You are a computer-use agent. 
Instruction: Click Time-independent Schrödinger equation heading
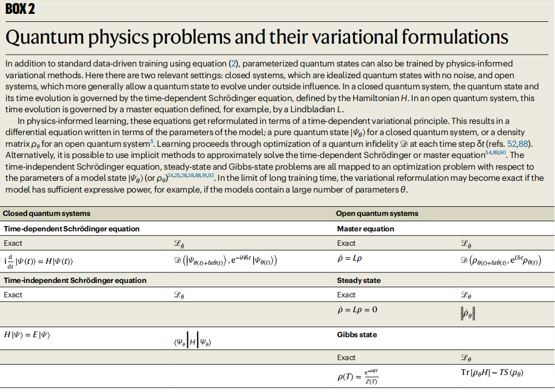tap(75, 280)
